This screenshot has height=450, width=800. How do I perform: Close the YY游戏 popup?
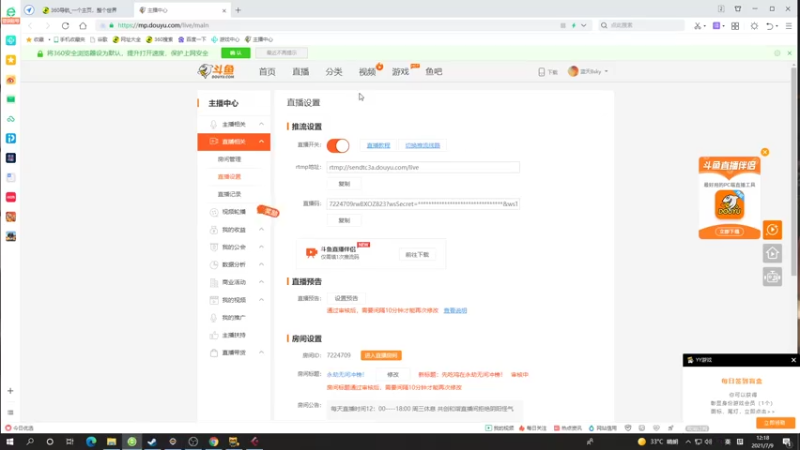tap(793, 360)
